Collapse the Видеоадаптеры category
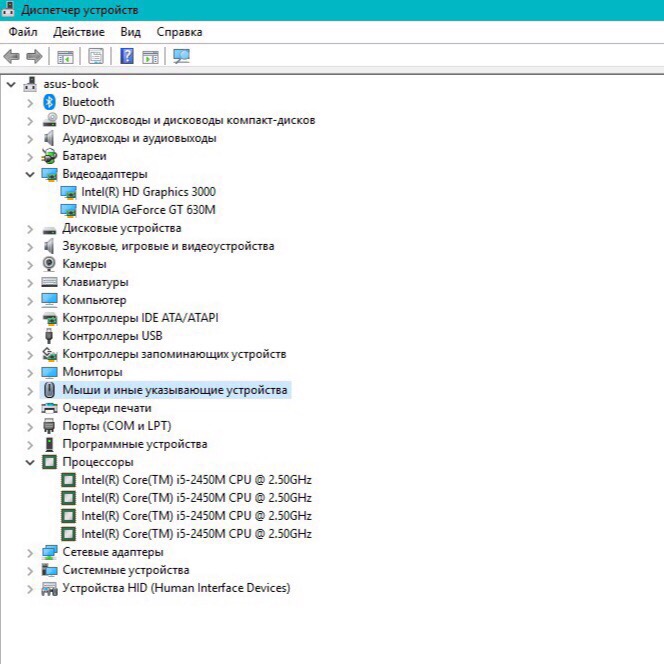 (x=30, y=174)
